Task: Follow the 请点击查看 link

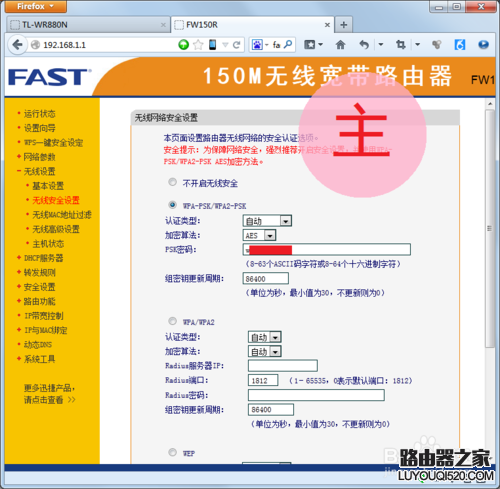Action: pos(44,400)
